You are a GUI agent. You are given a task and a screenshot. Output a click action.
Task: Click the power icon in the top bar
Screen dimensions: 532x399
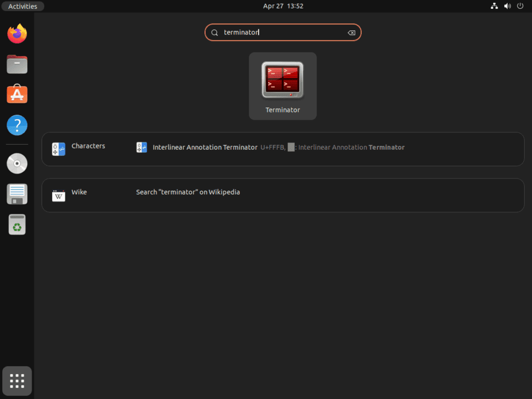520,6
